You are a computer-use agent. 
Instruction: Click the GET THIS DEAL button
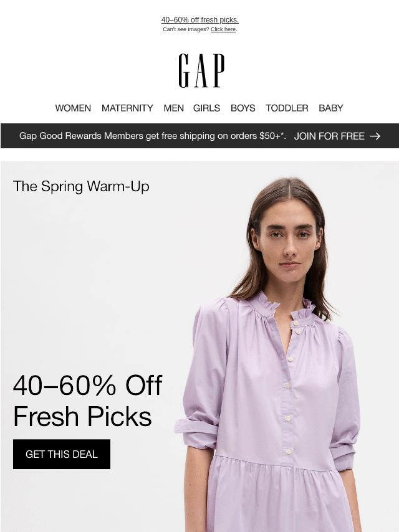[x=62, y=454]
